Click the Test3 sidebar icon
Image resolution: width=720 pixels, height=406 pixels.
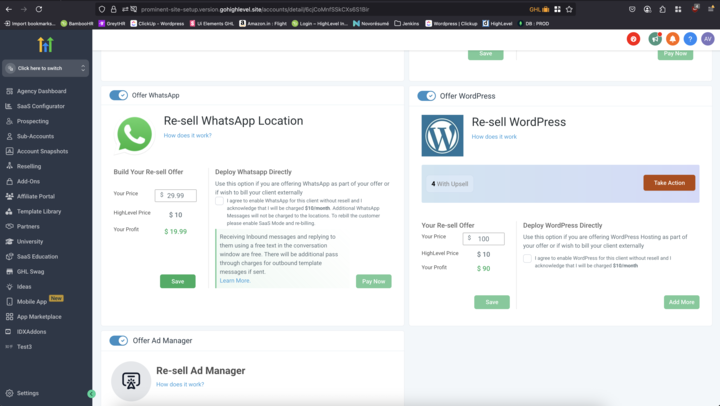tap(9, 347)
